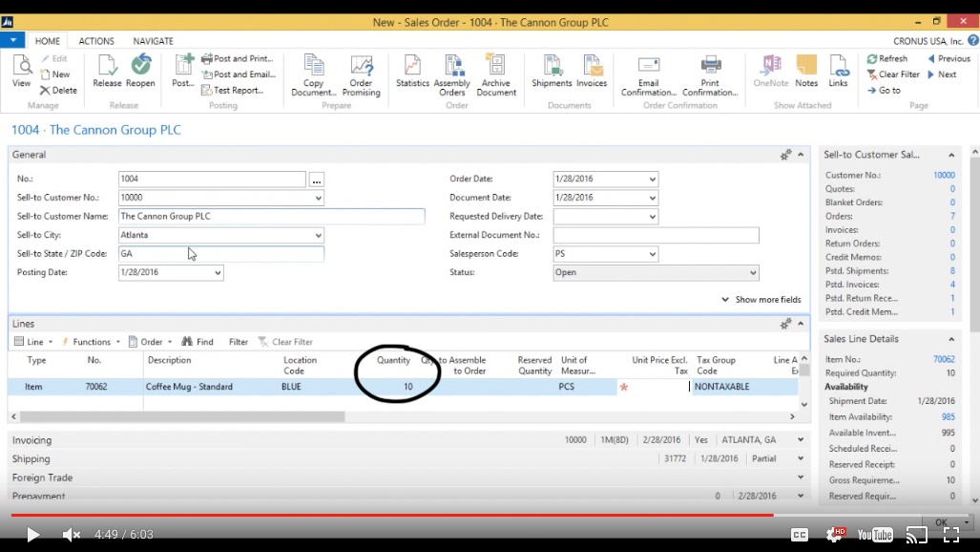Open Sell-to Customer No. dropdown
The height and width of the screenshot is (552, 980).
pyautogui.click(x=318, y=198)
